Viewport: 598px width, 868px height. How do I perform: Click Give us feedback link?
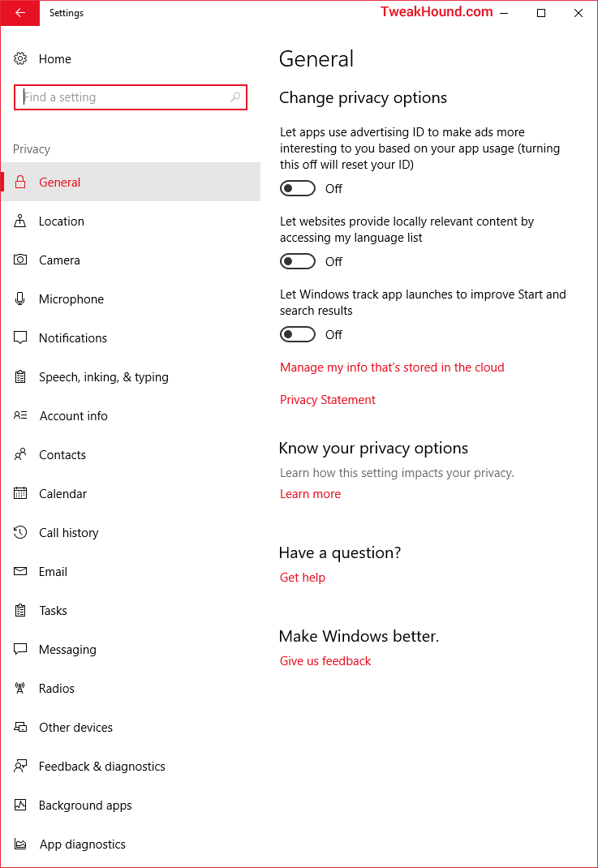point(325,661)
